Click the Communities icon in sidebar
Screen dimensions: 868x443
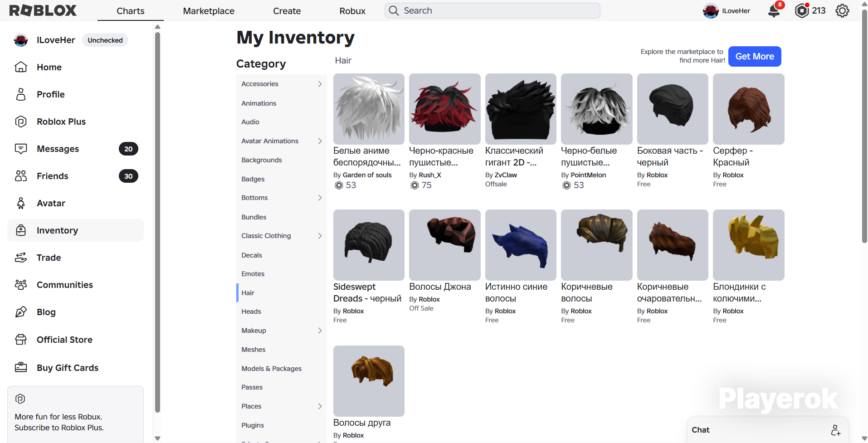[21, 285]
